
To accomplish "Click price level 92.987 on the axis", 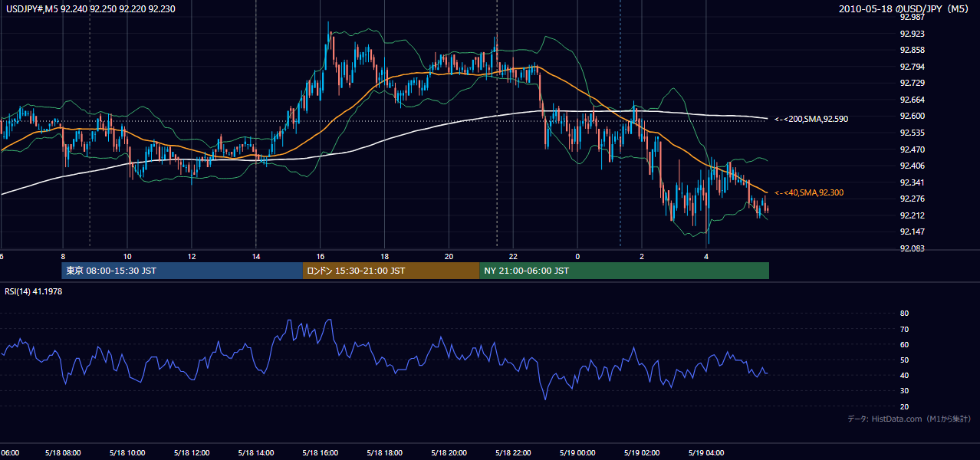I will pyautogui.click(x=912, y=17).
